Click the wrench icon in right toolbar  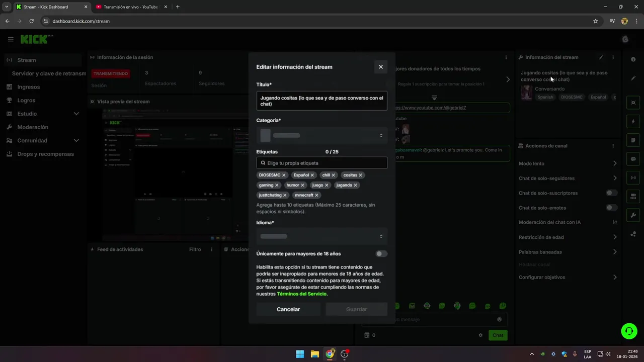tap(633, 215)
